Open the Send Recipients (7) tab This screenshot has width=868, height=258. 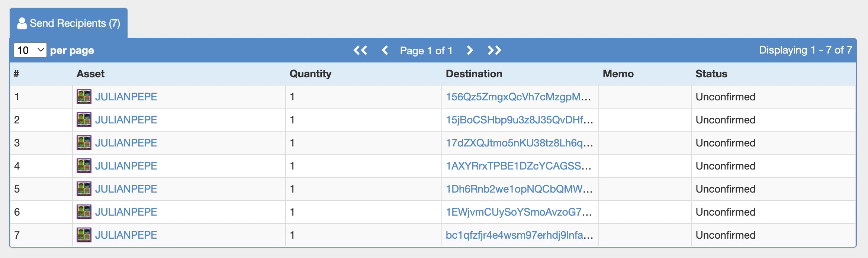[69, 23]
